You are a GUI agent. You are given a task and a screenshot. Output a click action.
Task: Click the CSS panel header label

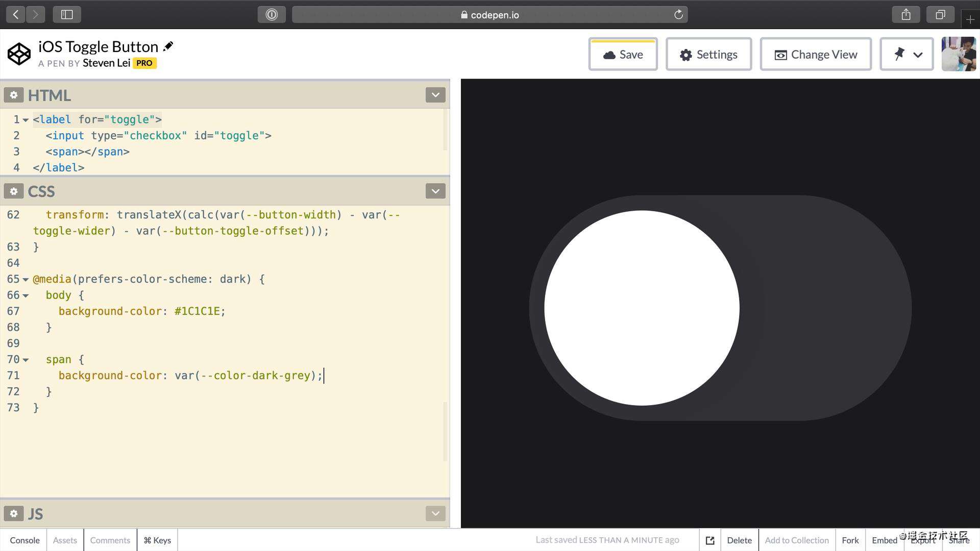point(41,191)
